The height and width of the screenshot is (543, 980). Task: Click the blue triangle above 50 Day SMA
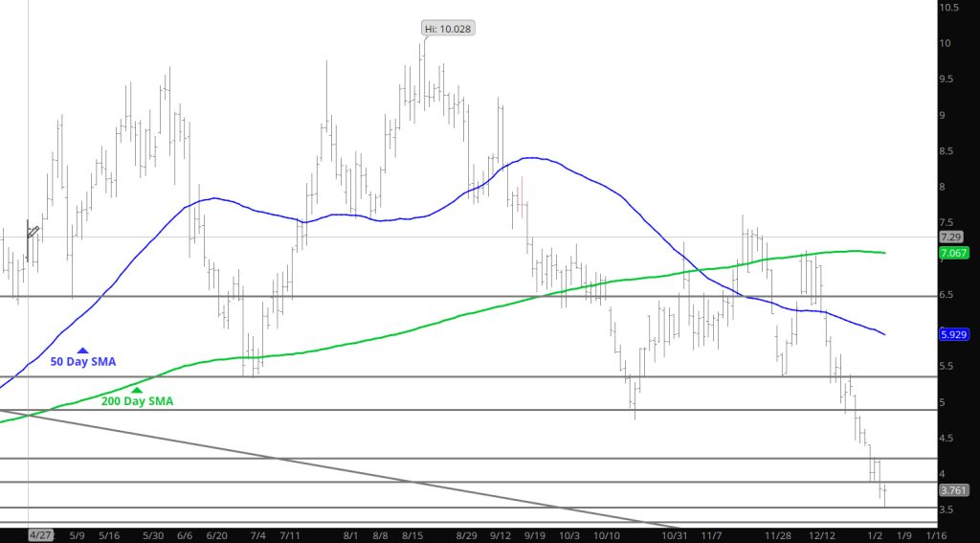(x=83, y=351)
